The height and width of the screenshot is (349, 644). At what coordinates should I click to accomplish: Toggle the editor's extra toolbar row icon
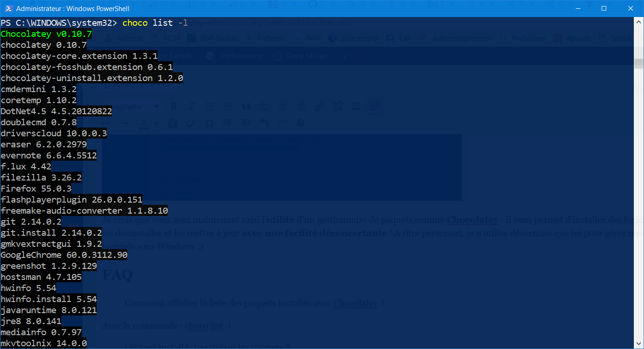[374, 106]
